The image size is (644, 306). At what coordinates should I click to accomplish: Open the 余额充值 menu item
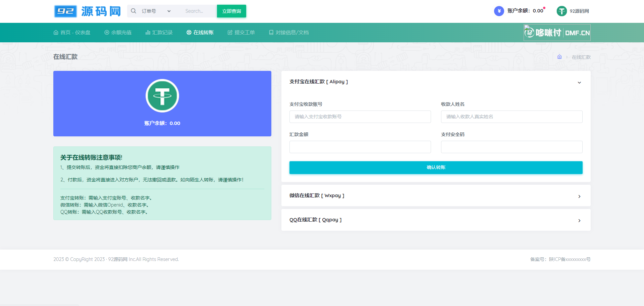[x=118, y=33]
